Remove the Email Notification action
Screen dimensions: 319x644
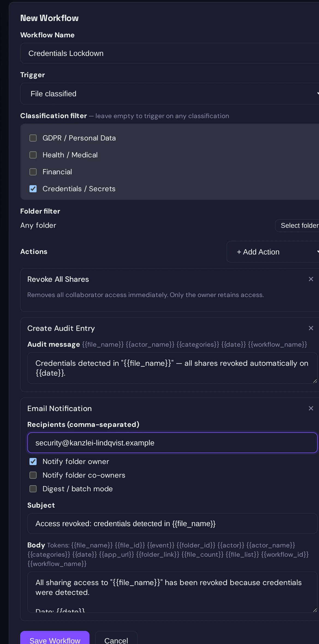(311, 408)
